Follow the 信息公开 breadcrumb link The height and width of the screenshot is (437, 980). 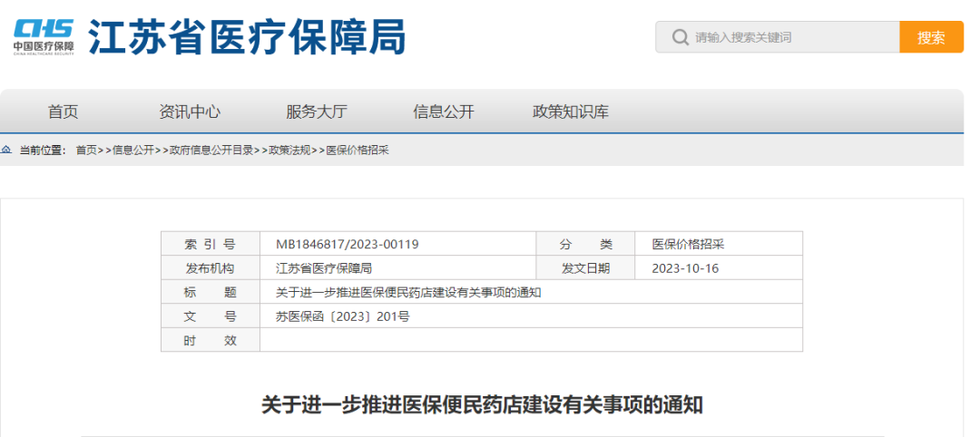[x=133, y=150]
